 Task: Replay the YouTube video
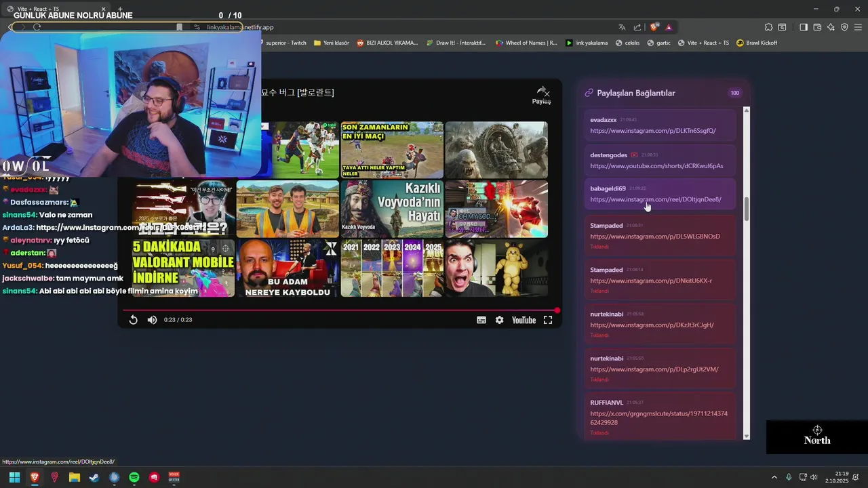click(134, 320)
